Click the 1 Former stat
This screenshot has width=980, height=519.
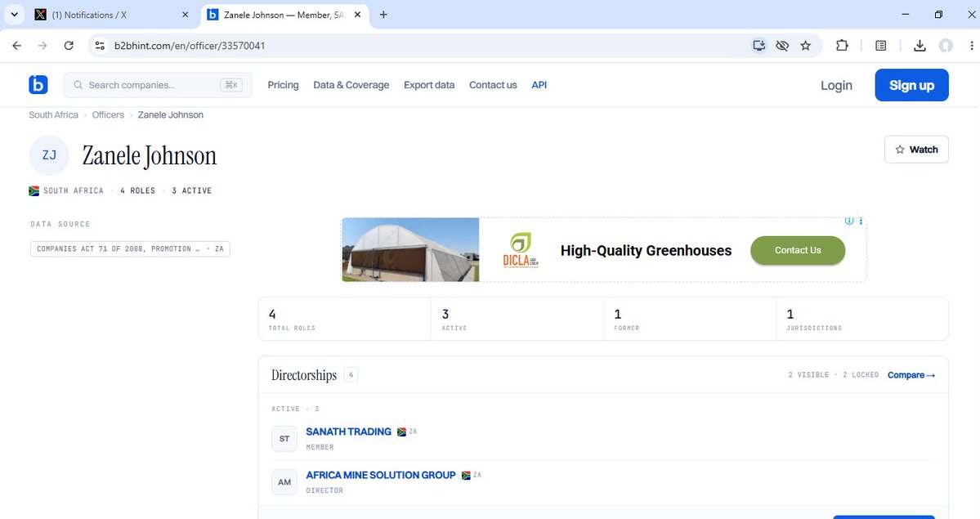click(690, 319)
